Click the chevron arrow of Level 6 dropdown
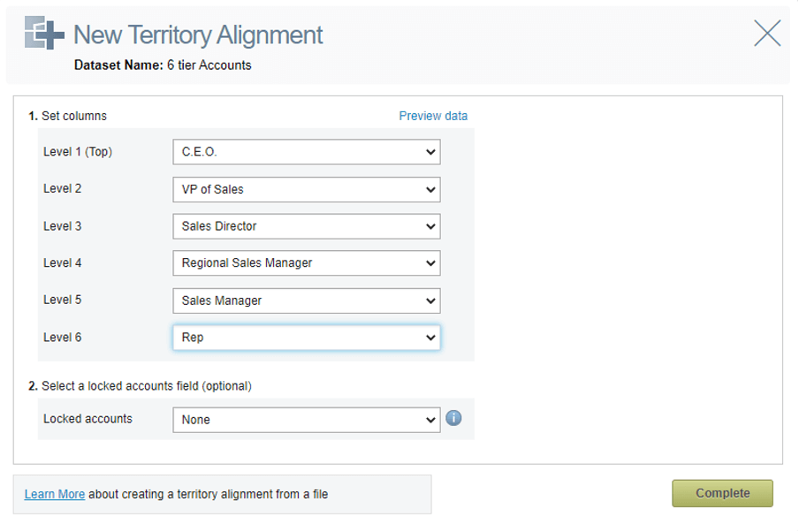 point(430,338)
